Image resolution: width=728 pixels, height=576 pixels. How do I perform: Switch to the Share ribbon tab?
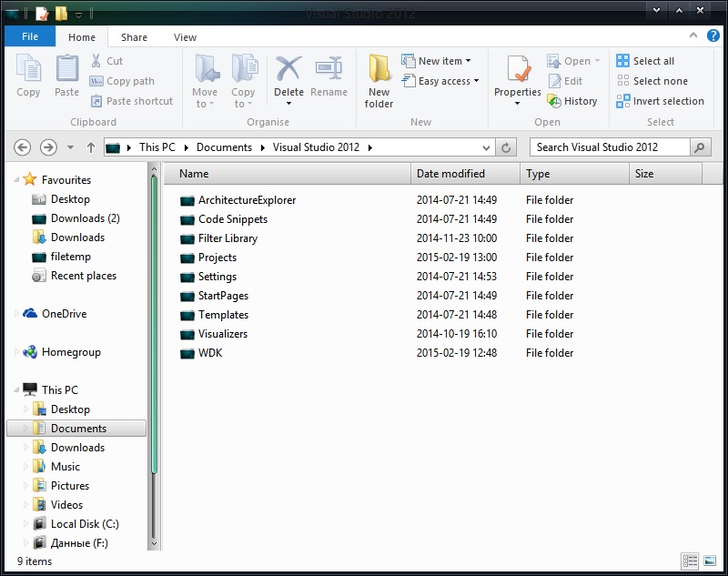134,37
